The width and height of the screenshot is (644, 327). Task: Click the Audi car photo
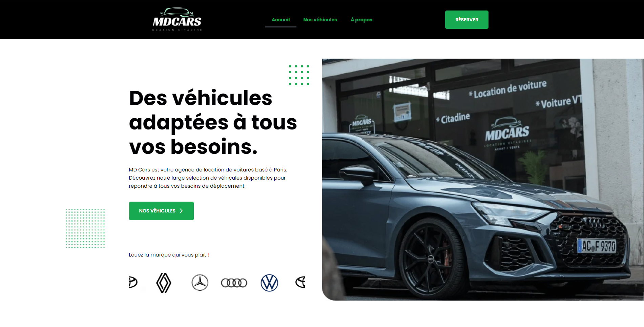tap(483, 180)
